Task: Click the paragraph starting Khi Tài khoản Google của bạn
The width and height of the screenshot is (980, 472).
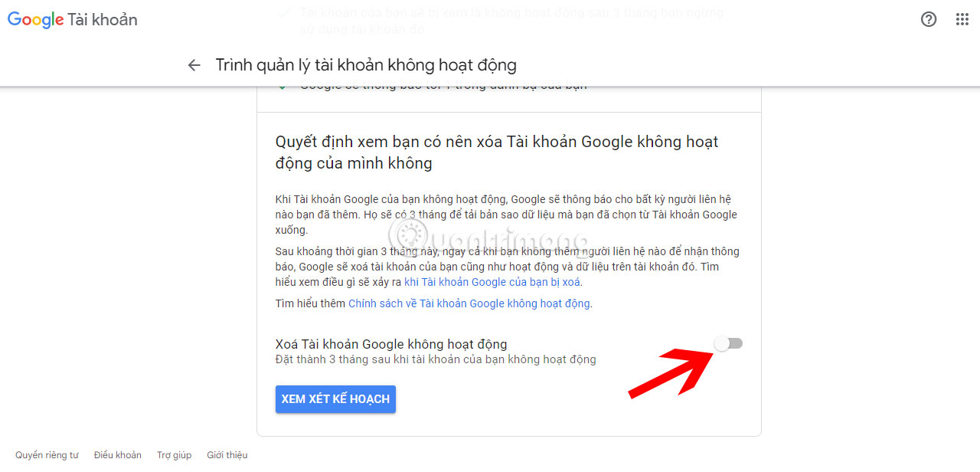Action: (506, 215)
